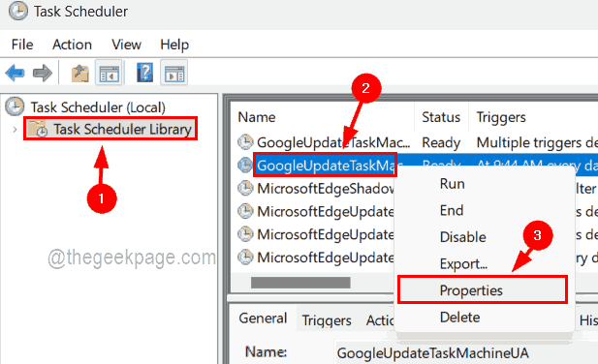This screenshot has height=364, width=598.
Task: Open the View menu
Action: 126,45
